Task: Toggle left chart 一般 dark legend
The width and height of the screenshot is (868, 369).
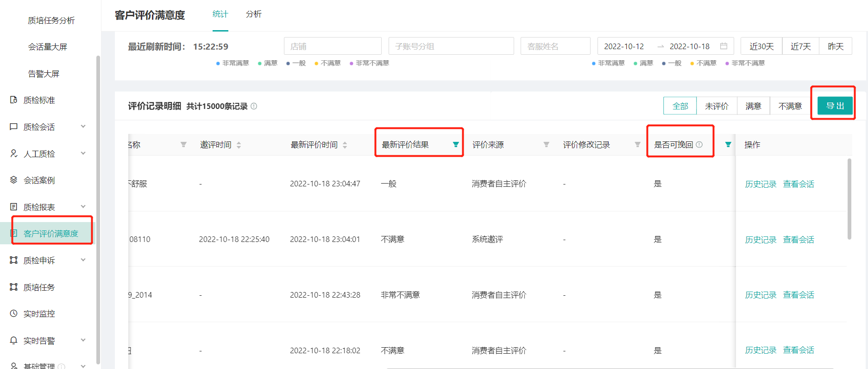Action: click(x=296, y=63)
